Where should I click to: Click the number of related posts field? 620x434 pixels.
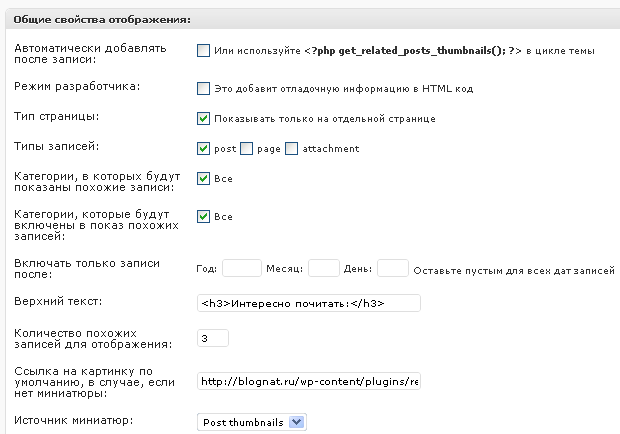tap(213, 338)
